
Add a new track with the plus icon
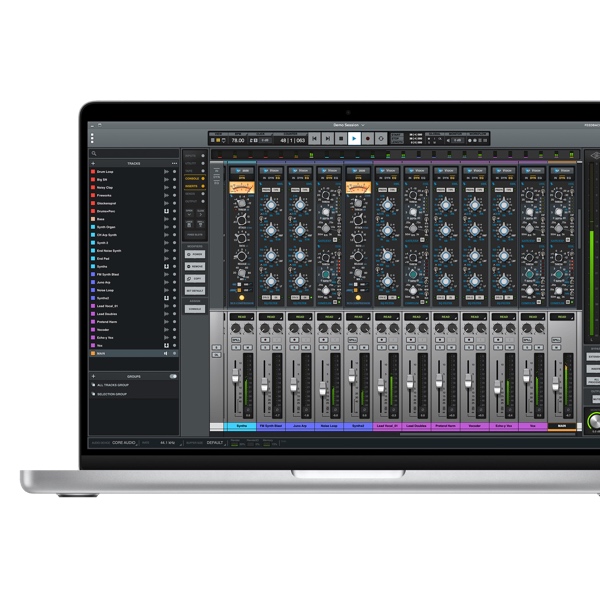(x=93, y=163)
